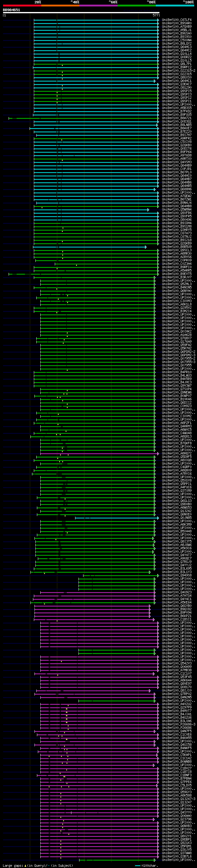Image resolution: width=197 pixels, height=868 pixels.
Task: Open hit UniRef100_C5XQN4
Action: coord(176,40)
